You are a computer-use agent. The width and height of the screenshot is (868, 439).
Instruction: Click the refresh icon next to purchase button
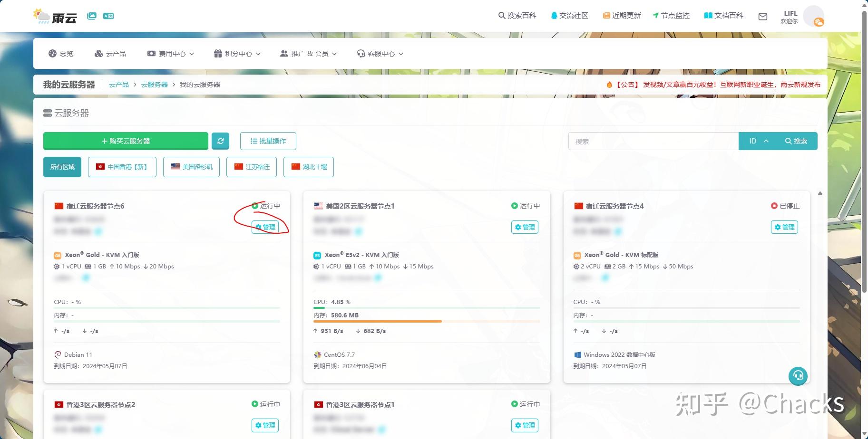coord(220,141)
